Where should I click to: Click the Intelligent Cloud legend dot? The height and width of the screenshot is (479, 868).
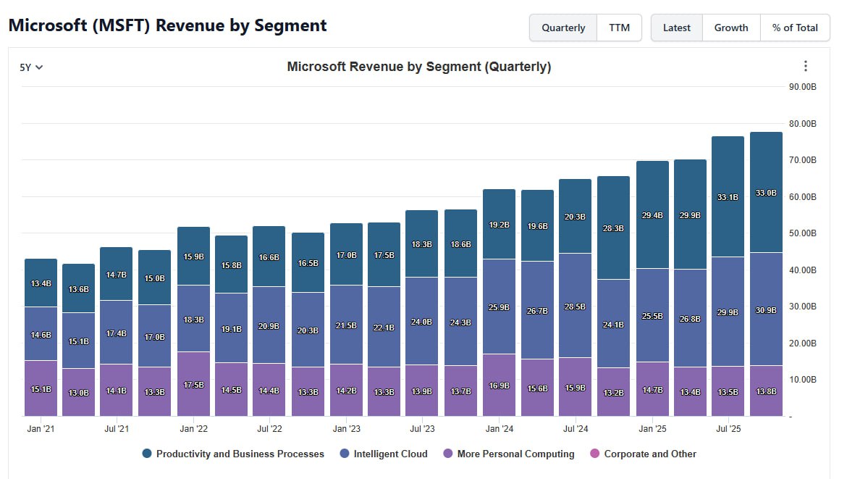click(345, 454)
